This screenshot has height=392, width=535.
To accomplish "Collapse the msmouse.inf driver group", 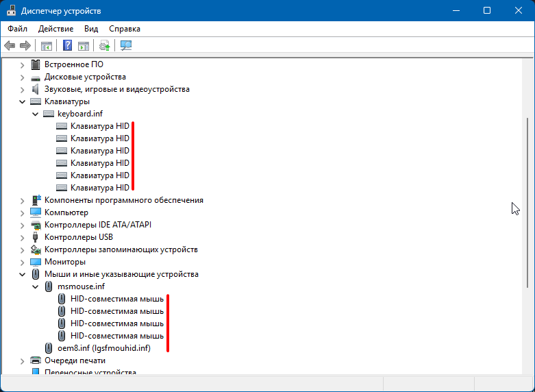I will 35,286.
